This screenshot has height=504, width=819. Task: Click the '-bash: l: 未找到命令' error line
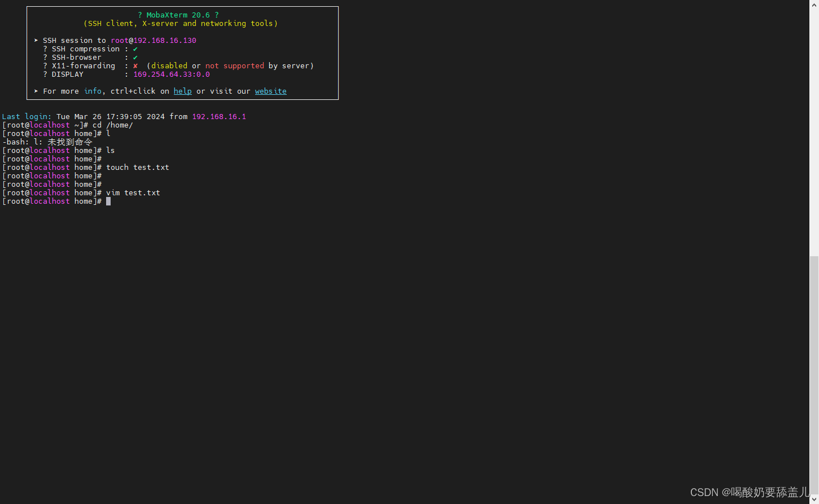click(x=47, y=142)
